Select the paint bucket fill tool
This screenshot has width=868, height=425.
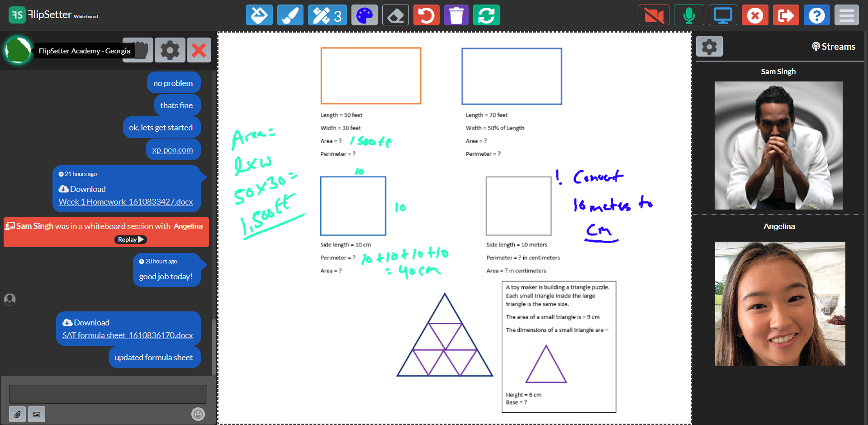259,15
